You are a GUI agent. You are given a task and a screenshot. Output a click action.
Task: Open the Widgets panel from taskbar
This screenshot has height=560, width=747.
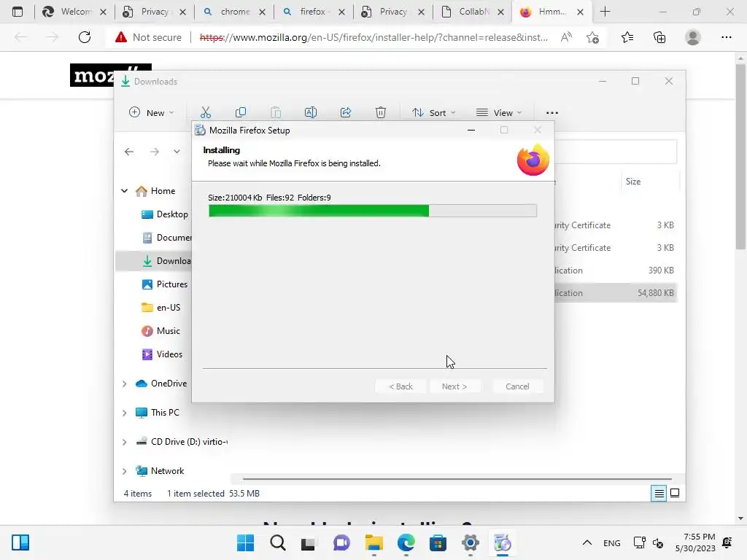pyautogui.click(x=20, y=542)
